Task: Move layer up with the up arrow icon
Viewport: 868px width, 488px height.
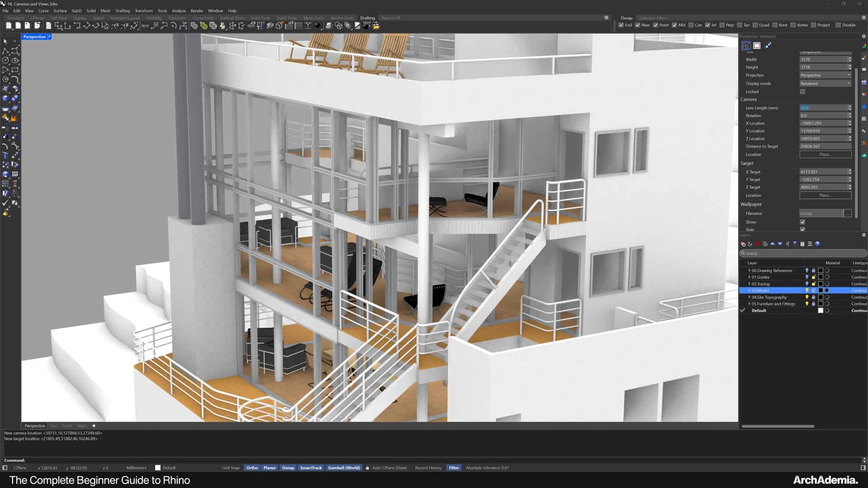Action: 773,244
